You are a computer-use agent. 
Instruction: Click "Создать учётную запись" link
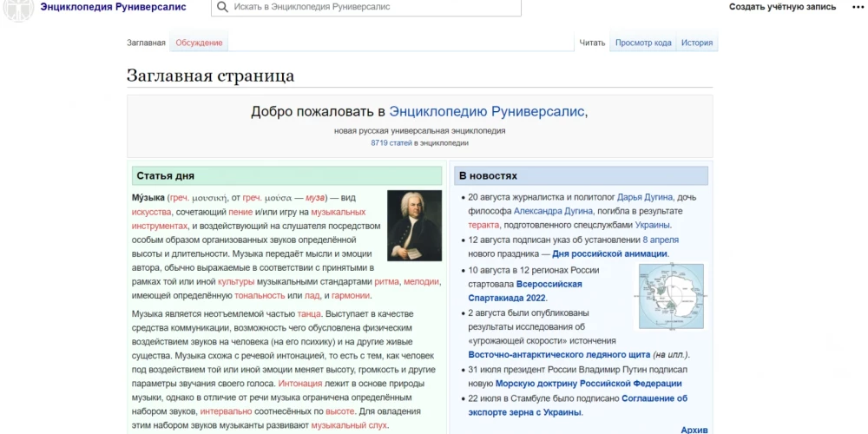click(782, 7)
